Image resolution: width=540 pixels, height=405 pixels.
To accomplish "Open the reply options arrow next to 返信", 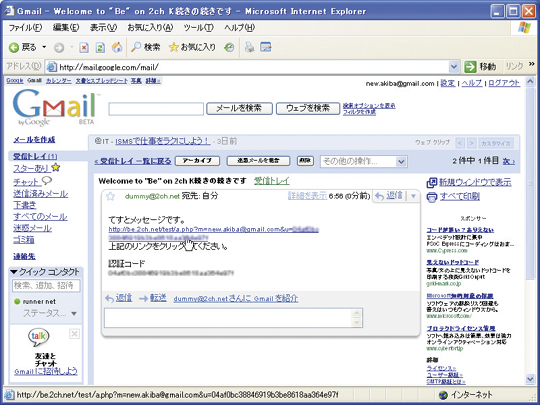I will 413,197.
